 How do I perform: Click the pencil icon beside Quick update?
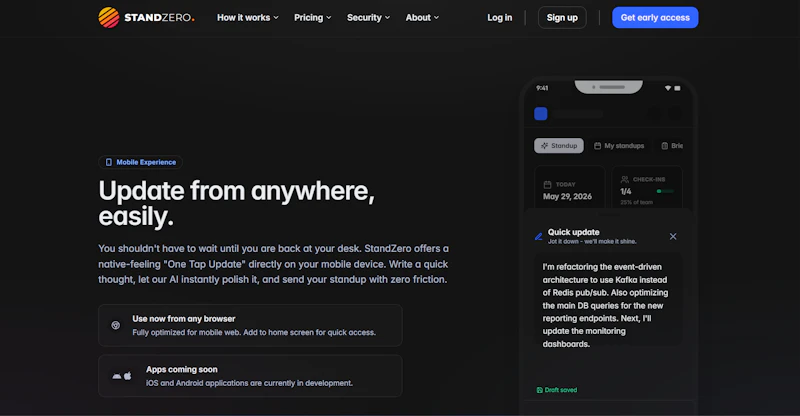538,236
